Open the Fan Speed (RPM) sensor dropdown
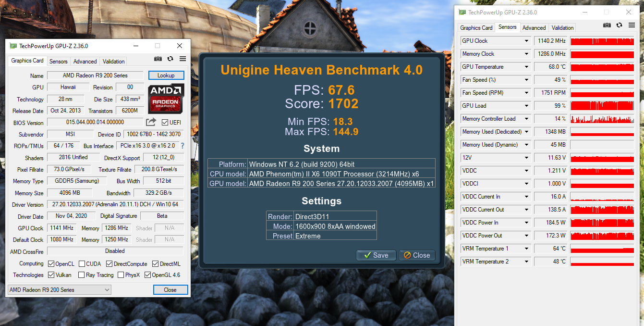Screen dimensions: 644x326 (x=526, y=93)
